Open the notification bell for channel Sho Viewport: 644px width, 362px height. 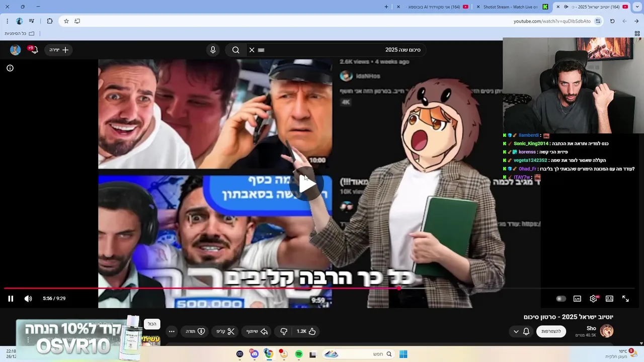click(x=526, y=331)
